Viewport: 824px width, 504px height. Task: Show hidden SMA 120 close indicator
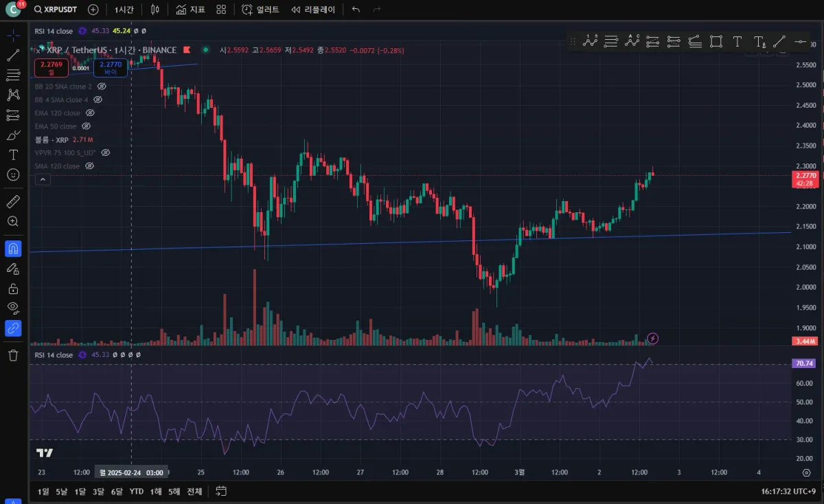(89, 166)
